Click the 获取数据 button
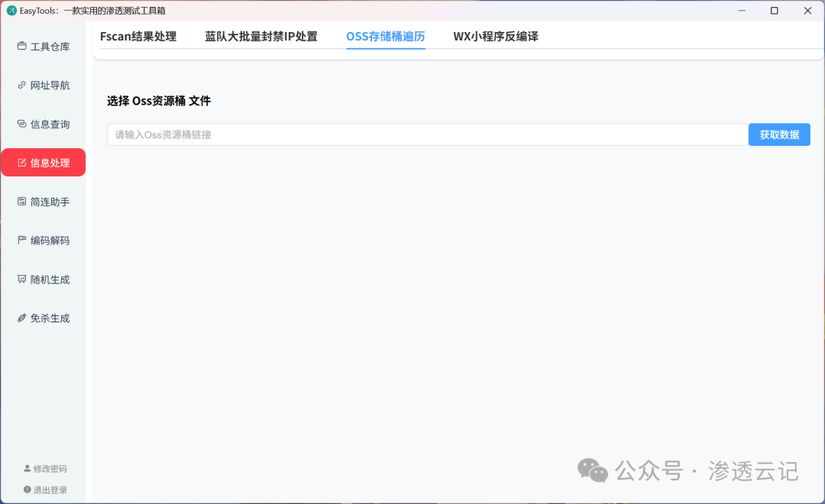Viewport: 825px width, 504px height. pos(779,134)
